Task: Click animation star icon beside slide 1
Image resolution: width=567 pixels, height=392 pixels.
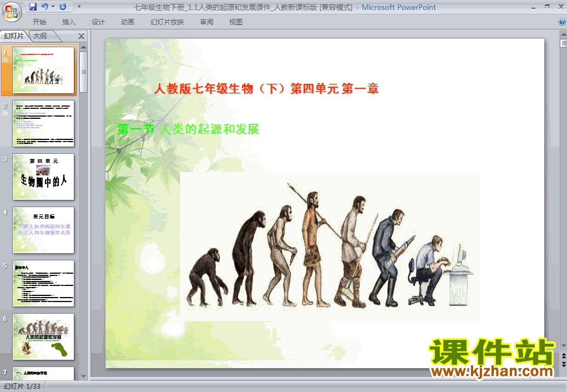Action: click(x=5, y=60)
